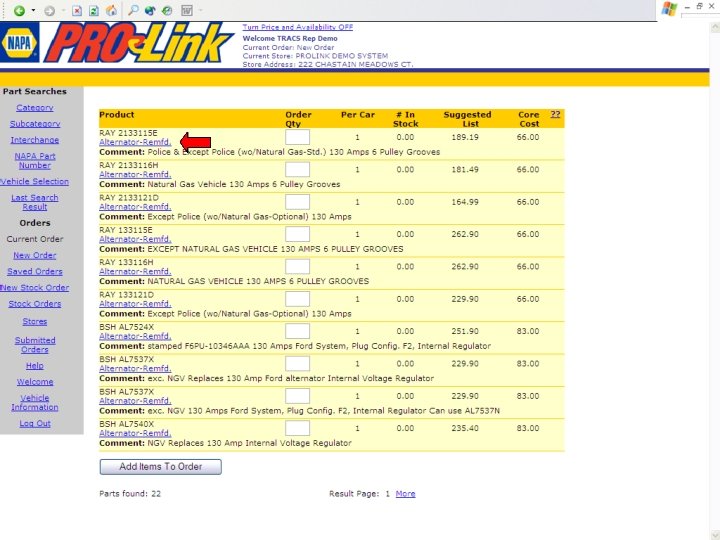Screen dimensions: 720x540
Task: Refresh the page using toolbar icon
Action: [x=94, y=11]
